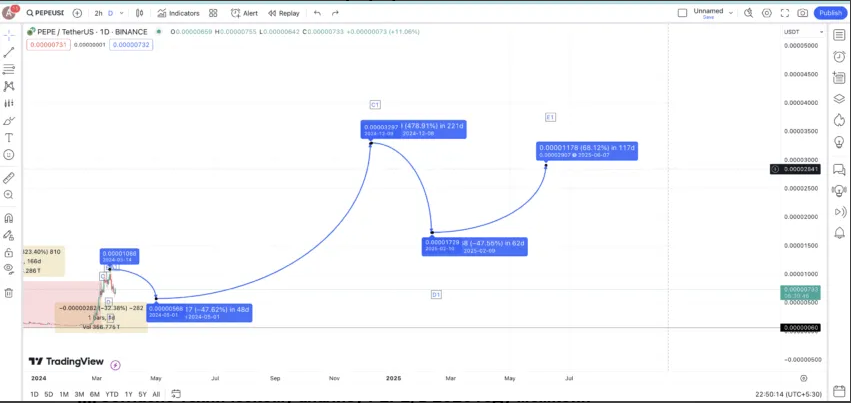
Task: Select the 1M date range
Action: point(64,394)
